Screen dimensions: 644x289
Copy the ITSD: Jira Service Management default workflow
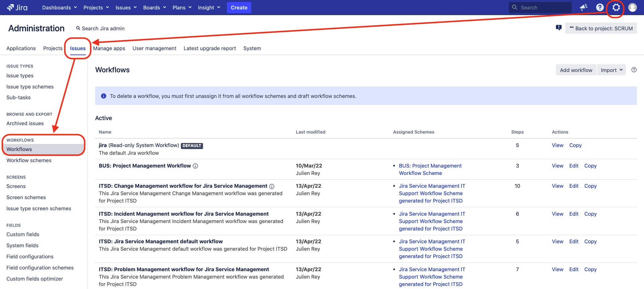pyautogui.click(x=591, y=242)
